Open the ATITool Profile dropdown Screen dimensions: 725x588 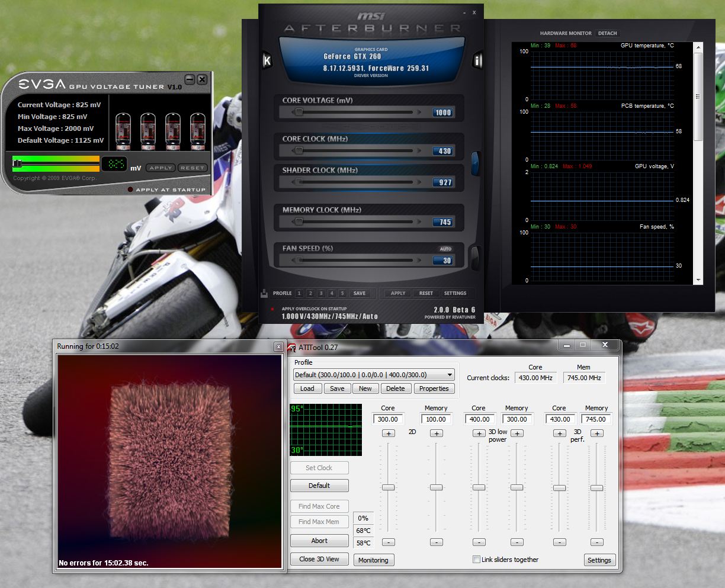374,375
